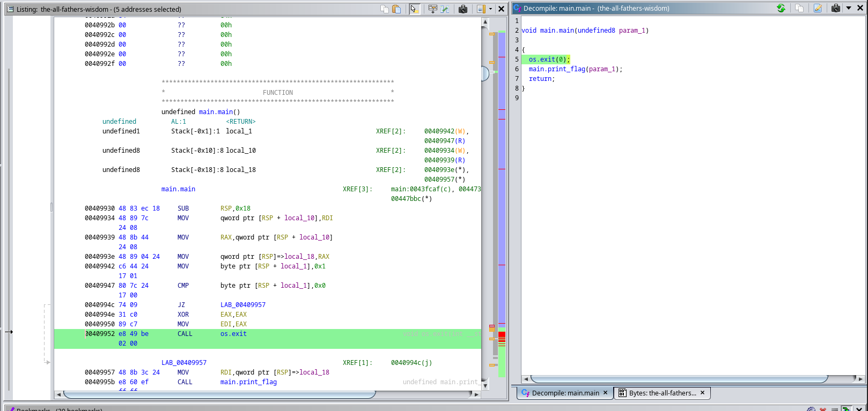The height and width of the screenshot is (411, 868).
Task: Click the local_10 stack variable declaration
Action: pos(241,151)
